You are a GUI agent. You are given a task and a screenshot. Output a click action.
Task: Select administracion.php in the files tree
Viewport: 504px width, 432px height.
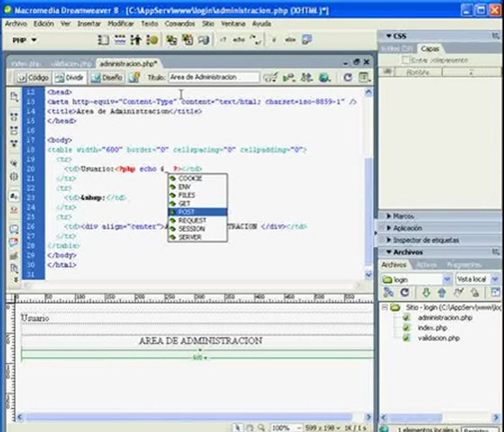[x=445, y=318]
